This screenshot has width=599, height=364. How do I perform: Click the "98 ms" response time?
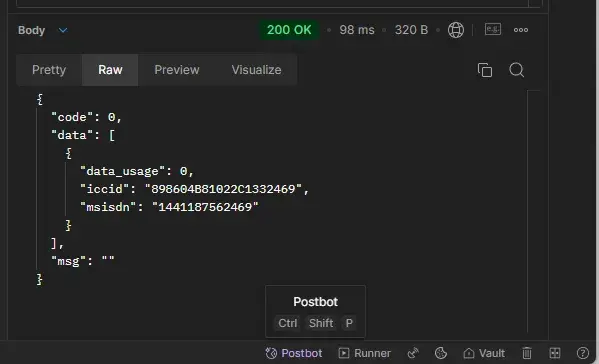[357, 30]
